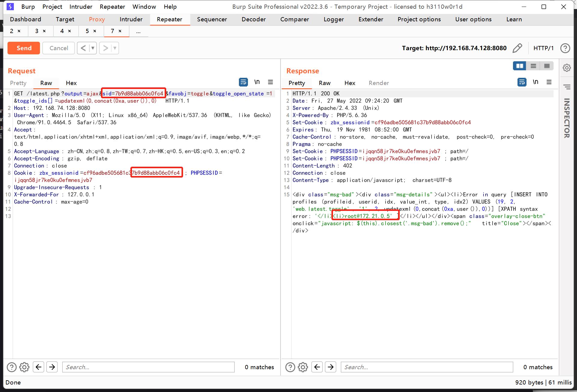
Task: Add new Repeater tab via ellipsis
Action: tap(138, 31)
